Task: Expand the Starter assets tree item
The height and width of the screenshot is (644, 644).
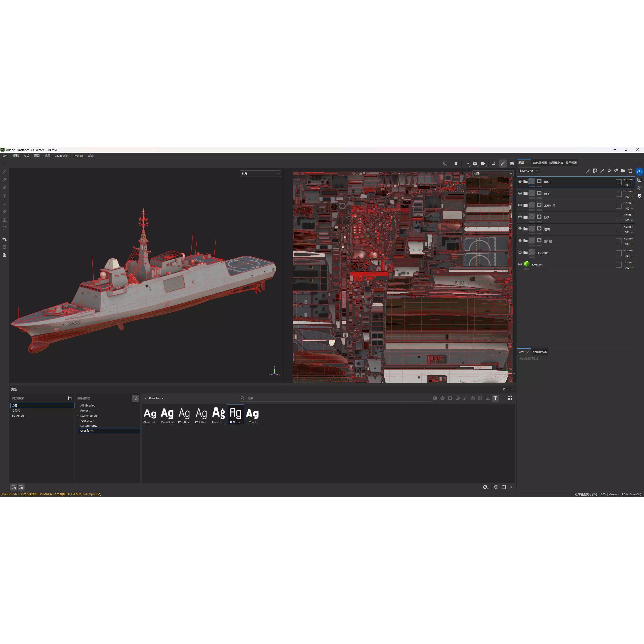Action: click(78, 415)
